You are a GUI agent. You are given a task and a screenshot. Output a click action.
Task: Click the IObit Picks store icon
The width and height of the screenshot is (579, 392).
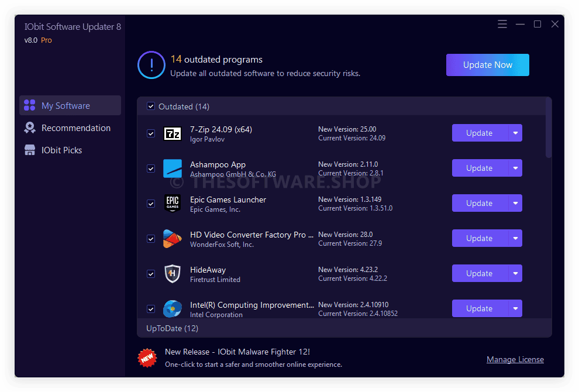(x=30, y=150)
